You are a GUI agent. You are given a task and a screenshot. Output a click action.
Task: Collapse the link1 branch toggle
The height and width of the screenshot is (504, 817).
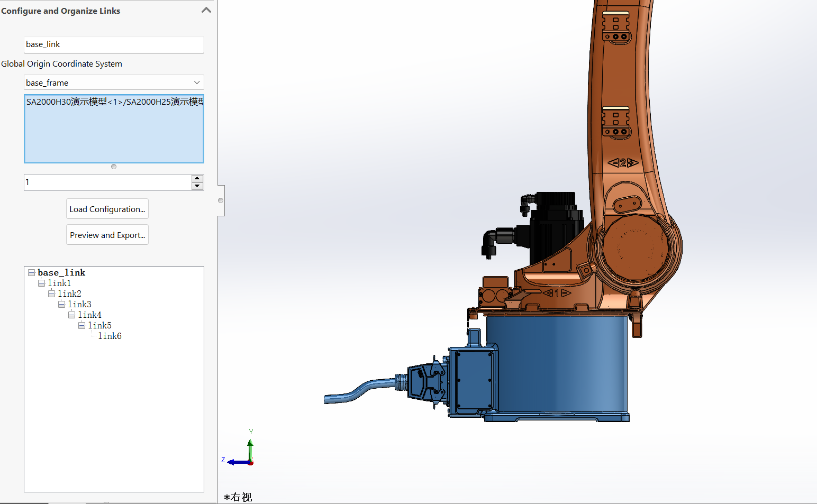pyautogui.click(x=42, y=283)
